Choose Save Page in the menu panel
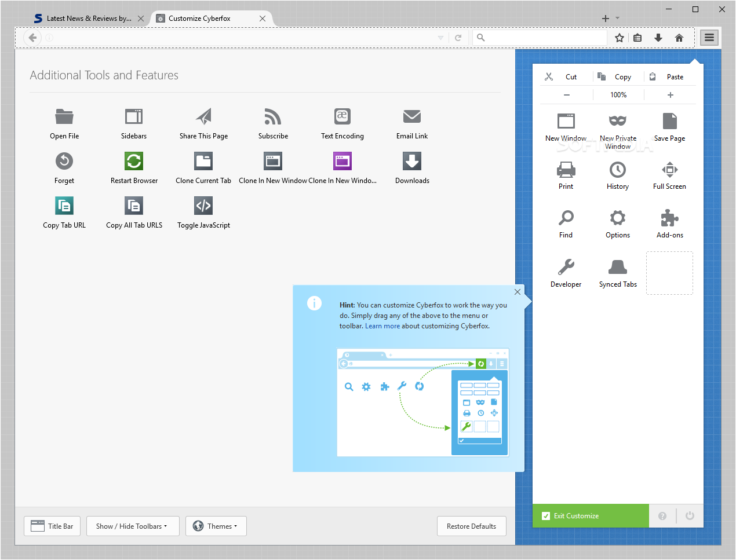 pyautogui.click(x=670, y=127)
